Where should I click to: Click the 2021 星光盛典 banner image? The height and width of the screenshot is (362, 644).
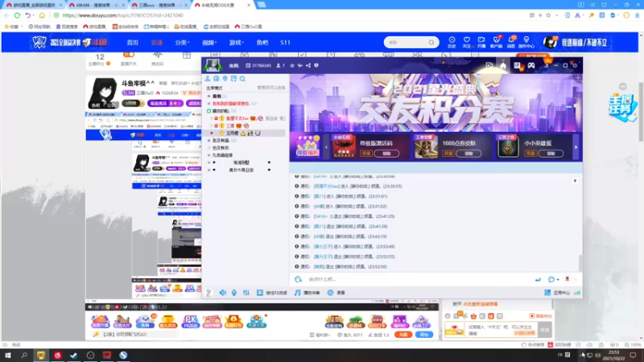(436, 103)
